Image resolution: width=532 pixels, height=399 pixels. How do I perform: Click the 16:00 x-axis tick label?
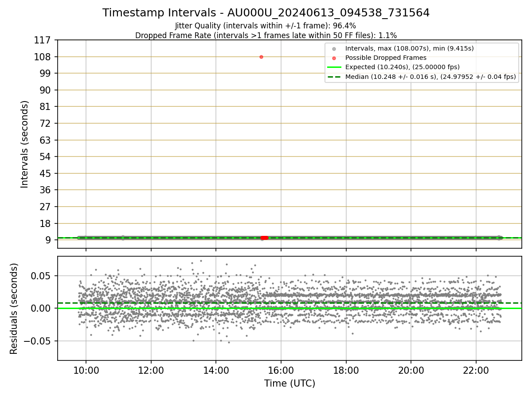click(x=281, y=370)
